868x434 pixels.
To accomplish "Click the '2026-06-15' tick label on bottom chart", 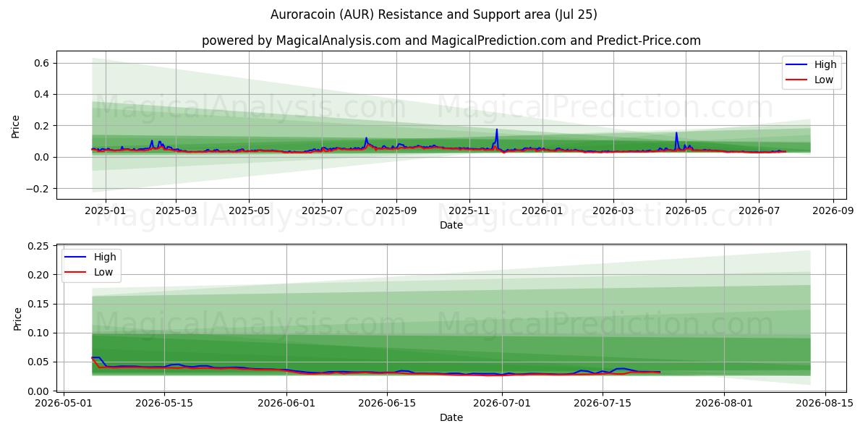I will click(386, 405).
